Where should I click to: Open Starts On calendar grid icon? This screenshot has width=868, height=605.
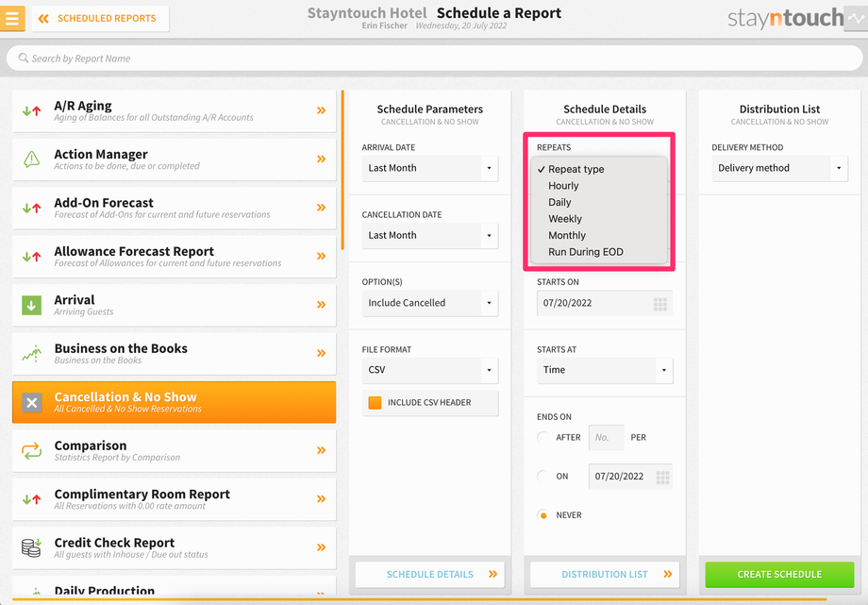coord(659,304)
